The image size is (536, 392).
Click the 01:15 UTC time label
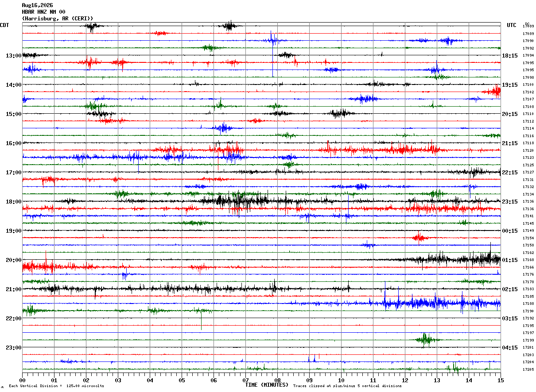[509, 260]
